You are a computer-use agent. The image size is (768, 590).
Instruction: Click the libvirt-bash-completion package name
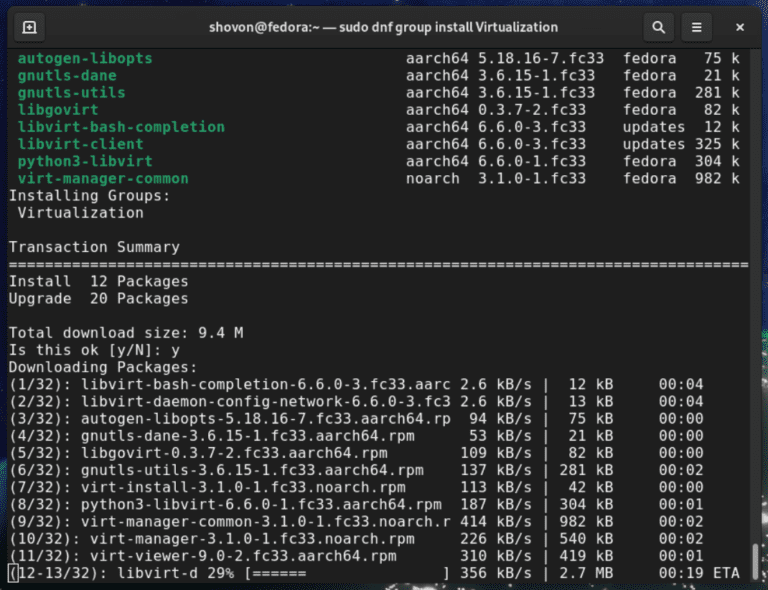[121, 127]
